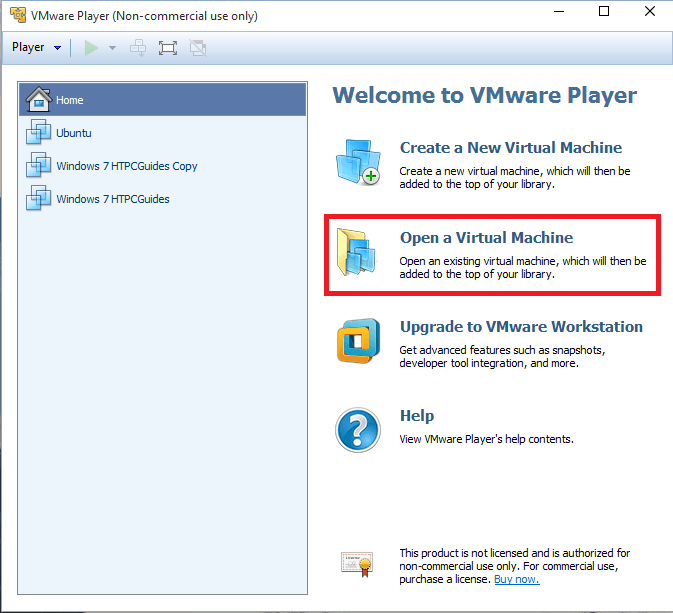Enter full screen mode from the toolbar
Image resolution: width=673 pixels, height=613 pixels.
(167, 47)
